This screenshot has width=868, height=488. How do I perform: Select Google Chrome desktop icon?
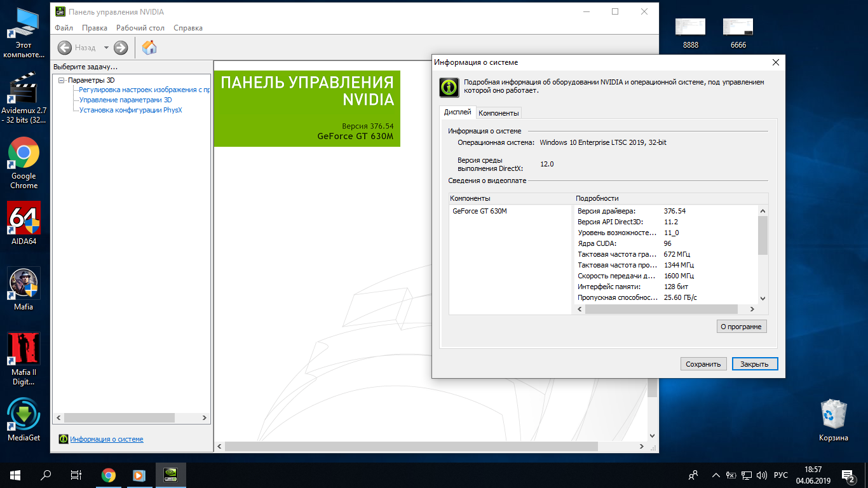[24, 163]
